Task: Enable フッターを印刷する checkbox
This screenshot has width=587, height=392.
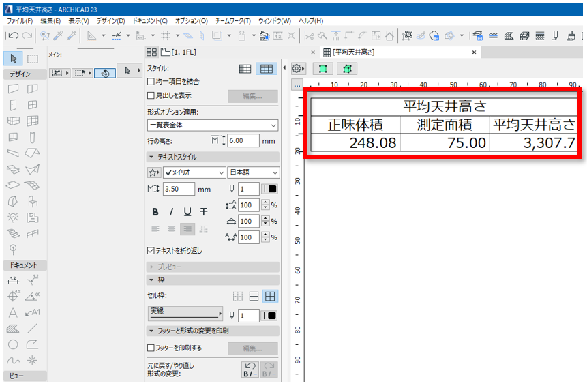Action: click(x=151, y=348)
